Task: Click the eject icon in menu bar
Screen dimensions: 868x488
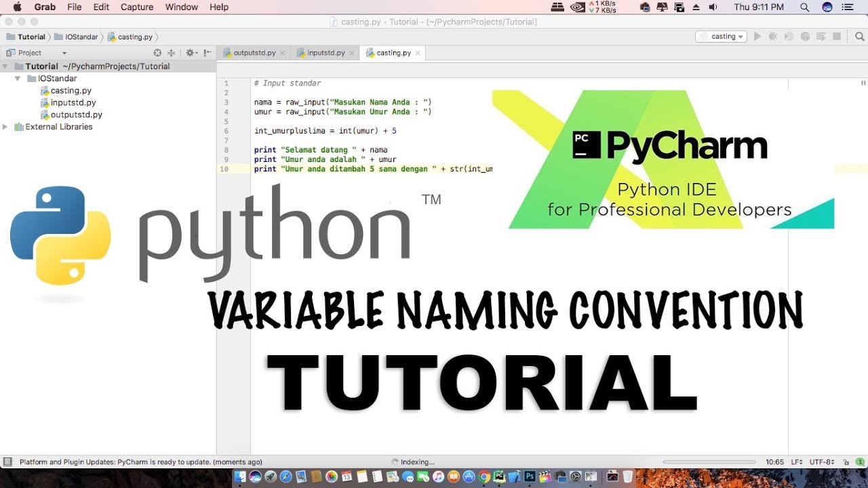Action: pyautogui.click(x=697, y=7)
